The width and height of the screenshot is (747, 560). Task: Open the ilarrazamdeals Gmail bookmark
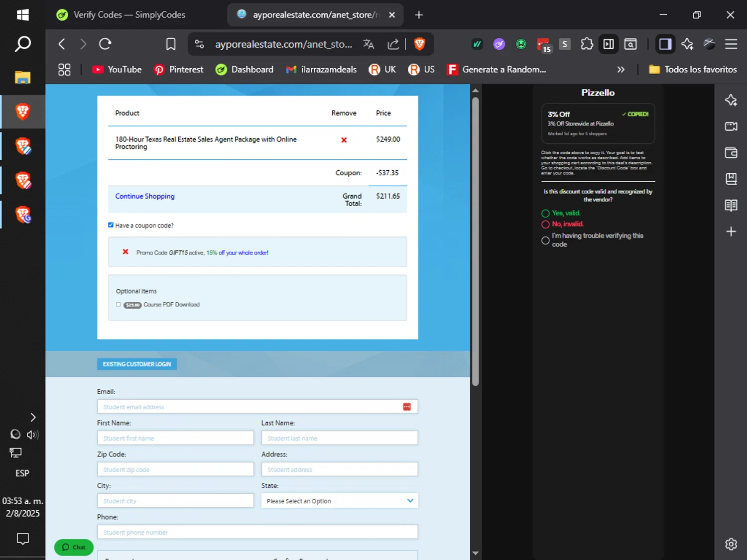321,70
